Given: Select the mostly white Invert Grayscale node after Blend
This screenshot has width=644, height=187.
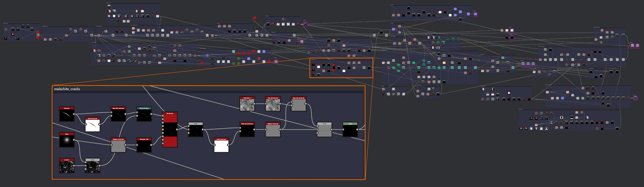Looking at the screenshot, I should pyautogui.click(x=221, y=145).
